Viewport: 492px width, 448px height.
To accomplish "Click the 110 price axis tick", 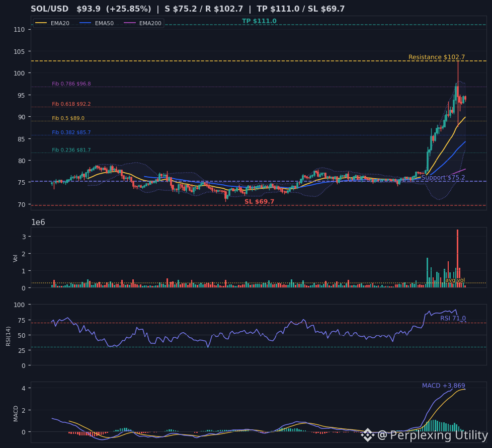I will [19, 30].
